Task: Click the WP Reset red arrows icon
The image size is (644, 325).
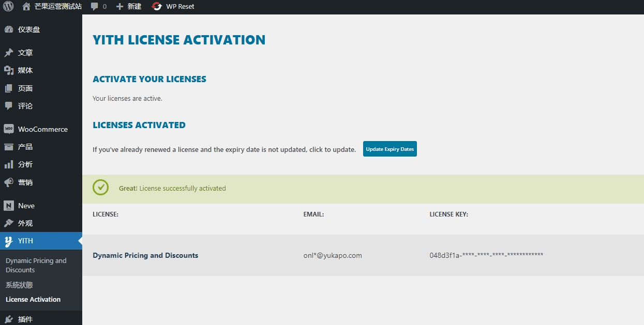Action: [x=156, y=7]
